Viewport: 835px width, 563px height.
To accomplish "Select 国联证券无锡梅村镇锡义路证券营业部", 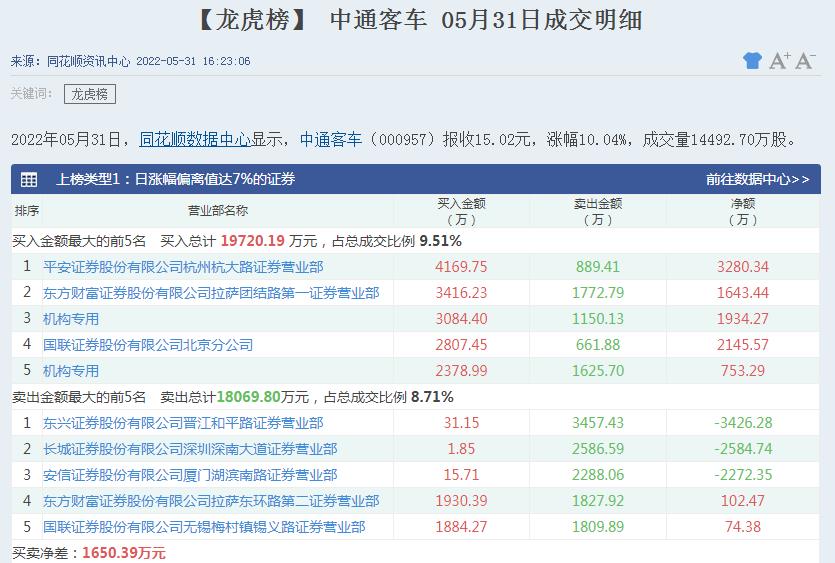I will (204, 527).
